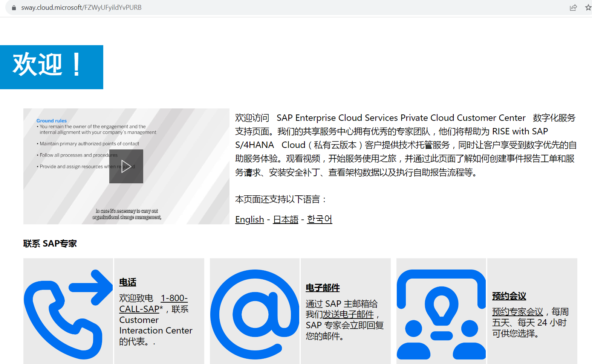Click the blue phone call icon

tap(68, 314)
